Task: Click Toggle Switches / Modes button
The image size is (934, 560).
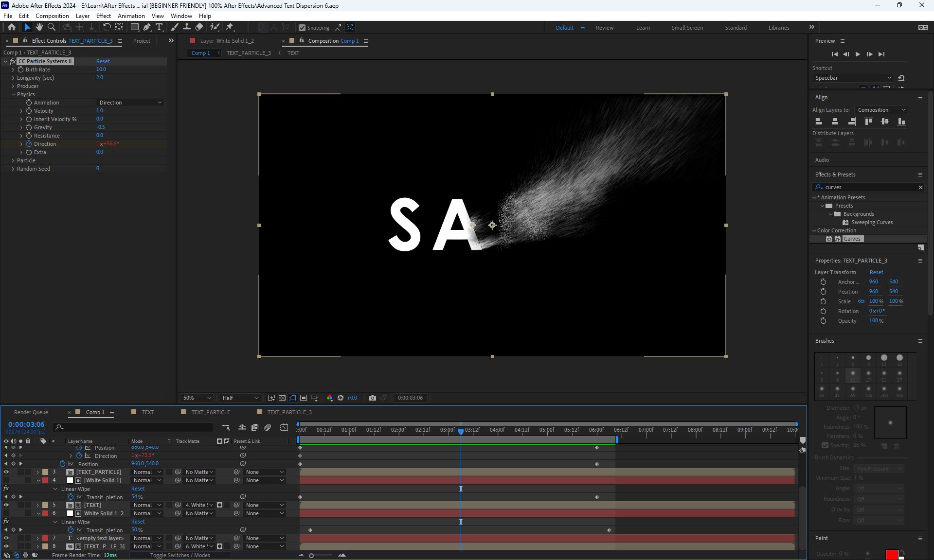Action: coord(180,555)
